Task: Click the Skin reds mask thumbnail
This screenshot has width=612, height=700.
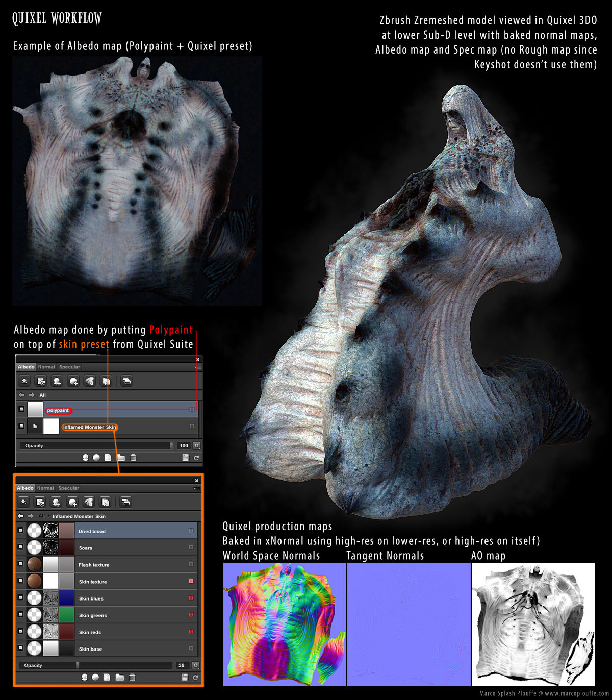Action: 50,632
